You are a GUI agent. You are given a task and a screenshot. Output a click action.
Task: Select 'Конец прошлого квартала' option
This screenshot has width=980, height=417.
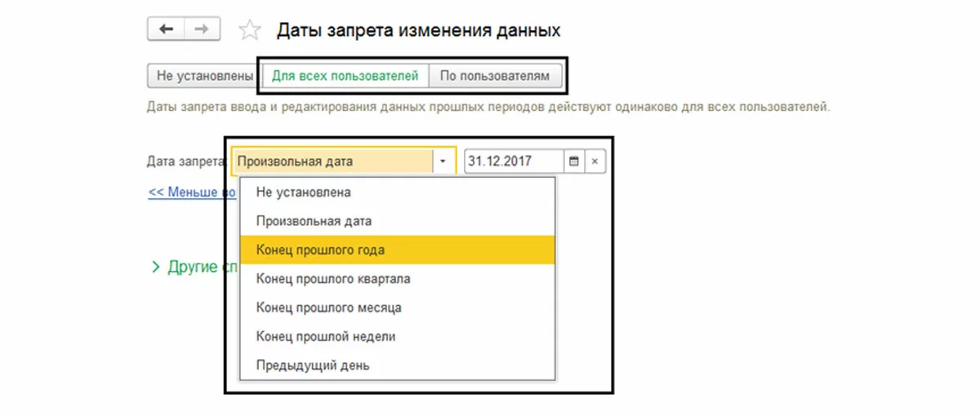[398, 278]
